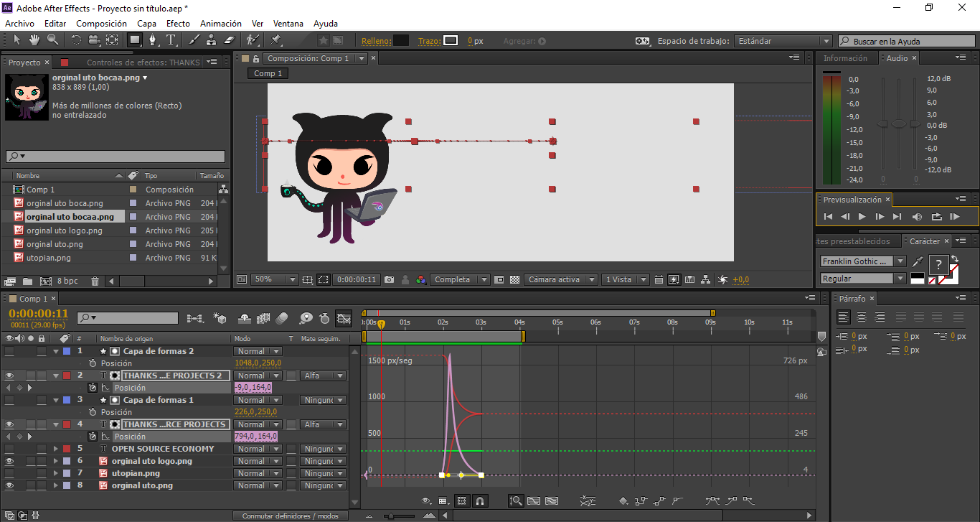The height and width of the screenshot is (522, 980).
Task: Expand the utopian.png layer properties
Action: click(x=55, y=473)
